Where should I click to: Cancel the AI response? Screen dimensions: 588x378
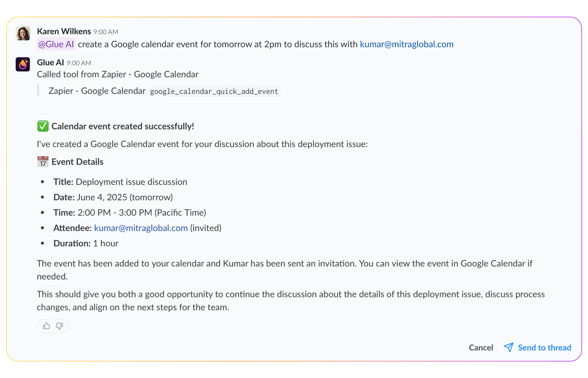481,348
